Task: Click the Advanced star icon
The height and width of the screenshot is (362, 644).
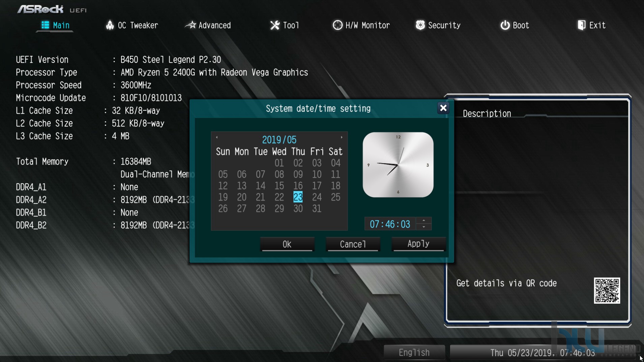Action: tap(191, 25)
